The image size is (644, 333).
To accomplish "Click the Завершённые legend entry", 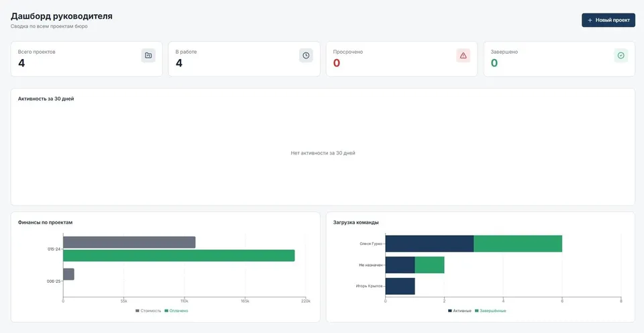I will pos(490,311).
